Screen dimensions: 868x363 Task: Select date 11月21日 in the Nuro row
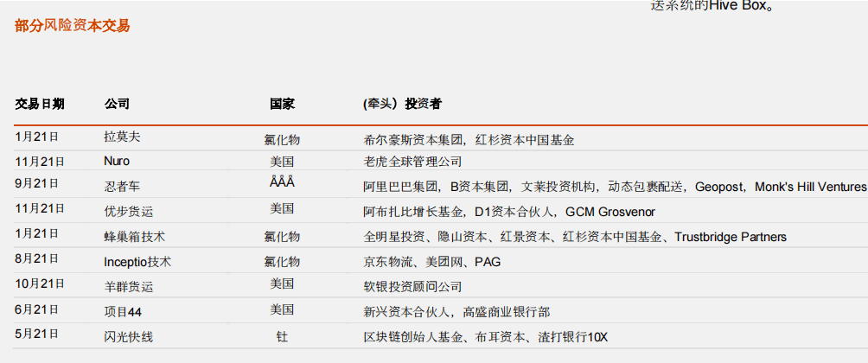tap(39, 161)
